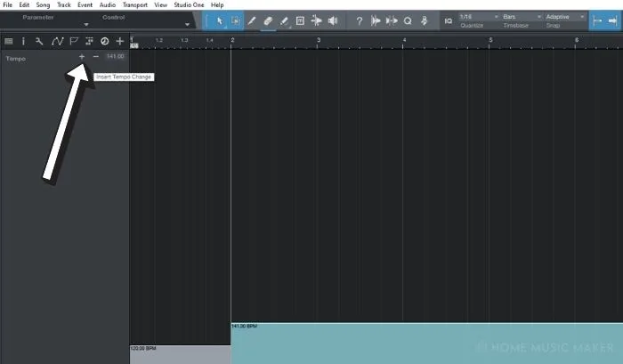Click beat 1.4 on the ruler
Screen dimensions: 623x364
click(x=210, y=40)
